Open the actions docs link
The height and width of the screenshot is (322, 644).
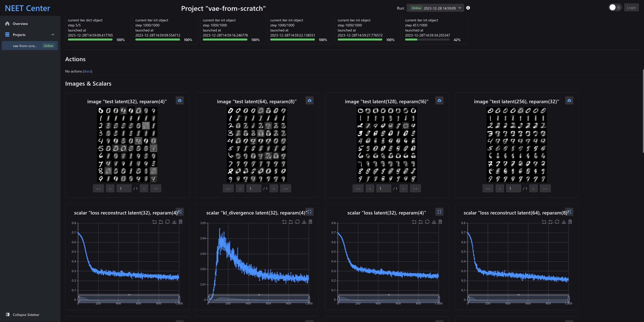pyautogui.click(x=87, y=71)
